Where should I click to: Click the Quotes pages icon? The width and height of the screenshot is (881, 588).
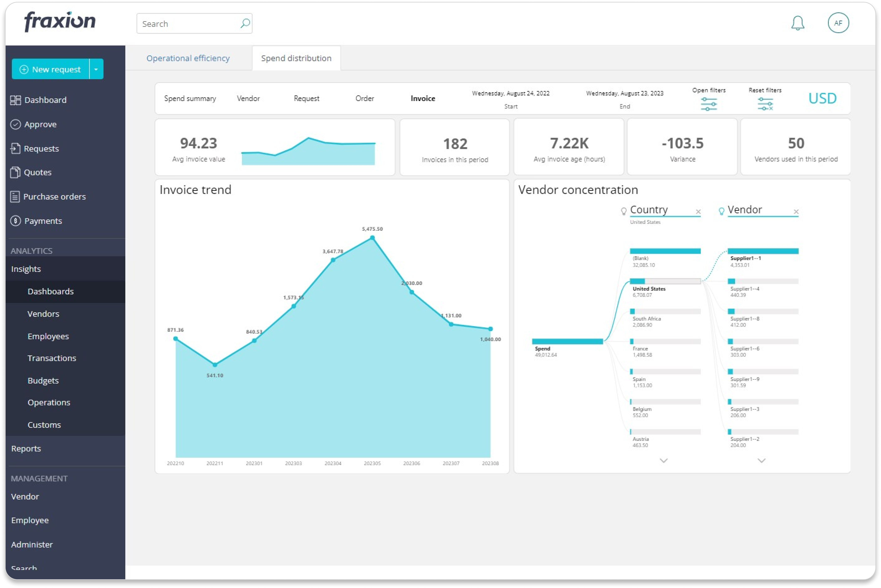pyautogui.click(x=15, y=173)
